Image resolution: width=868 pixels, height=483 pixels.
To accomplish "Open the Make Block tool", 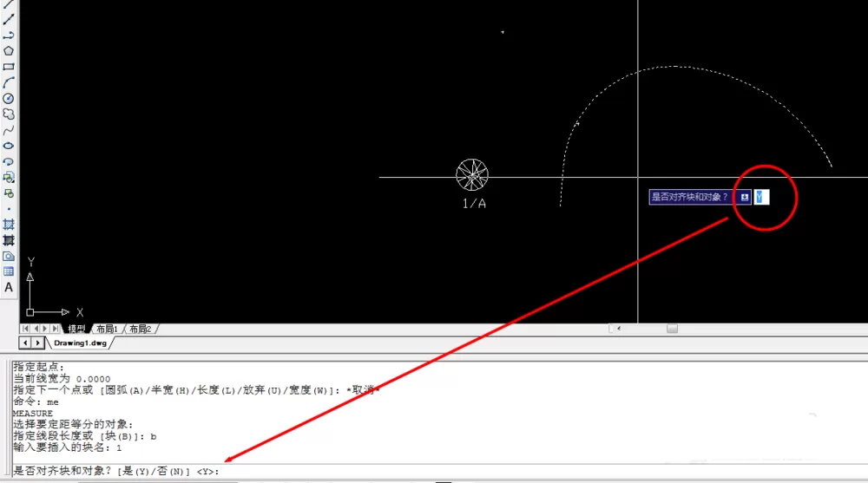I will click(9, 193).
